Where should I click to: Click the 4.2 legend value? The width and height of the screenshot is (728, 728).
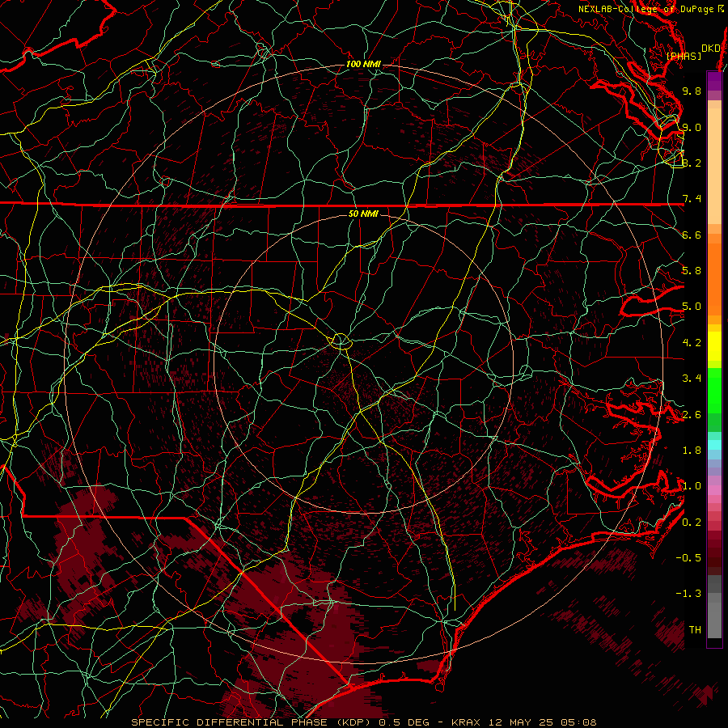[x=692, y=343]
